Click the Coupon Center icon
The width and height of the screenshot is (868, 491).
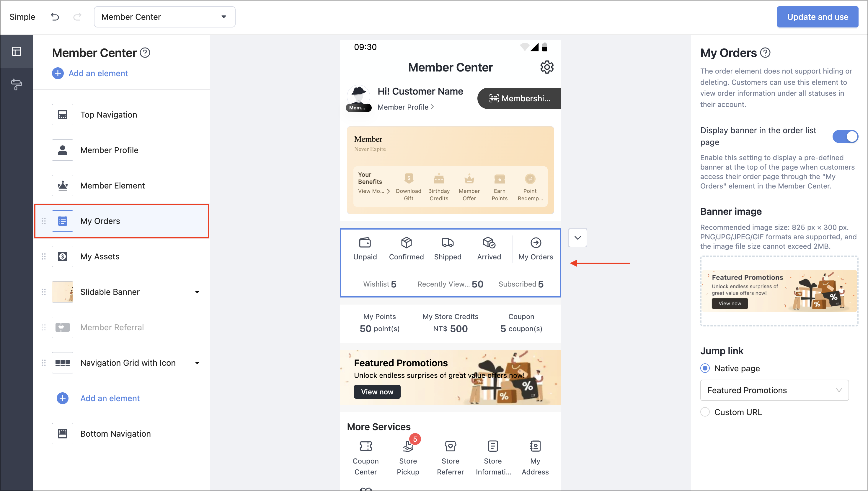(x=366, y=446)
